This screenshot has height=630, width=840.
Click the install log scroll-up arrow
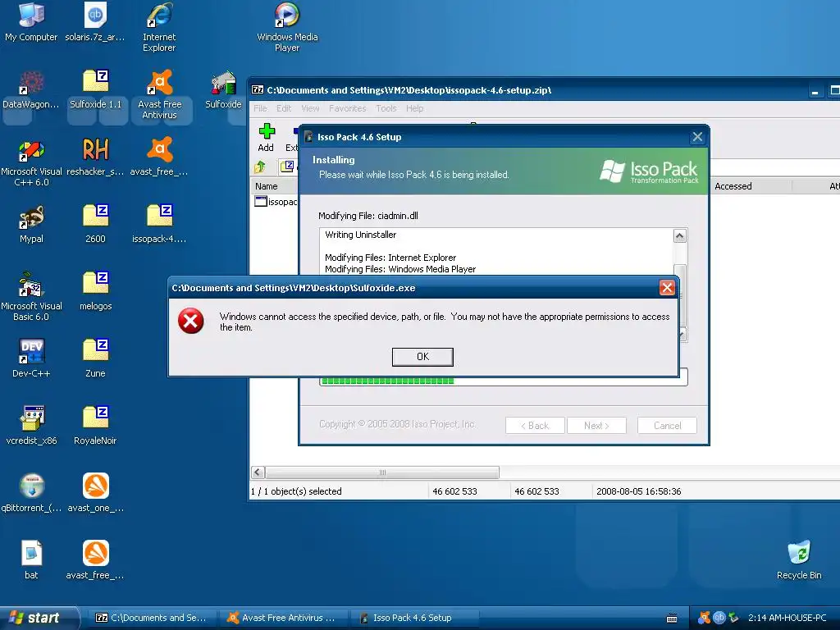pos(680,235)
